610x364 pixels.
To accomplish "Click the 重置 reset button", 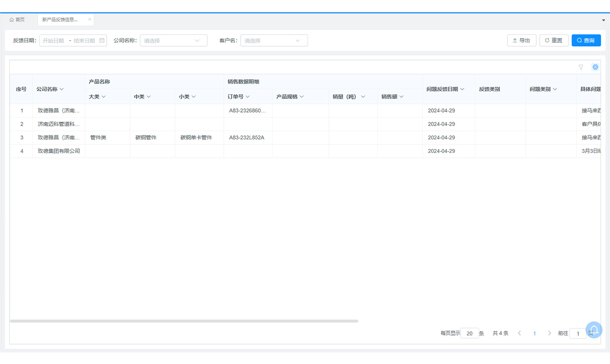I will point(554,40).
